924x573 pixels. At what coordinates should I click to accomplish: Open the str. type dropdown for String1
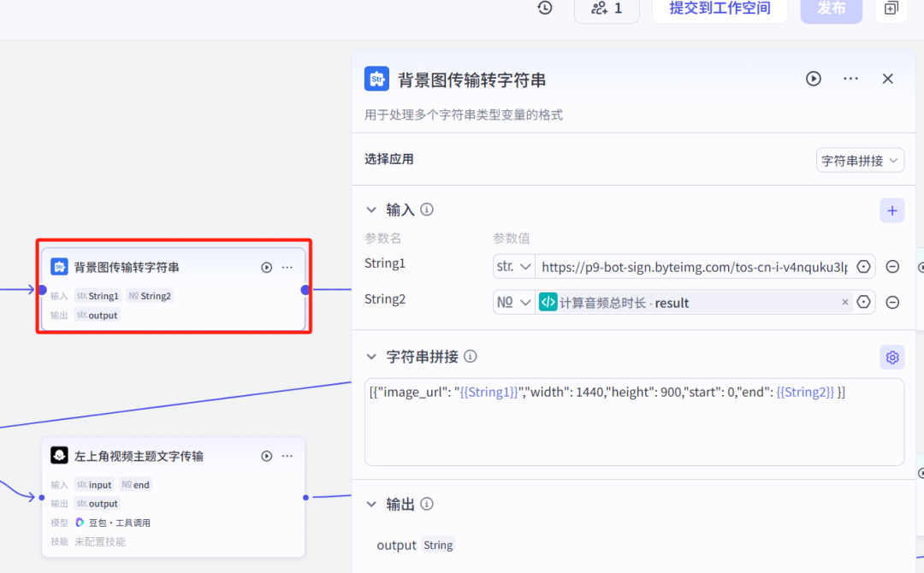[x=513, y=266]
